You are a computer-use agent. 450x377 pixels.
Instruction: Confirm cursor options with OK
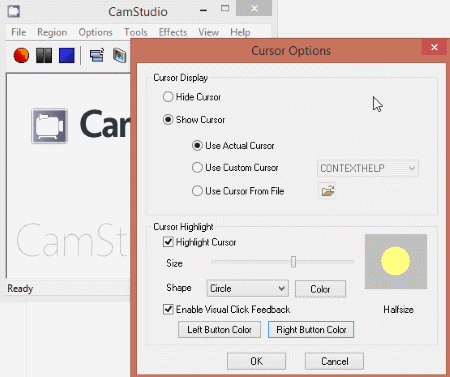(x=256, y=361)
